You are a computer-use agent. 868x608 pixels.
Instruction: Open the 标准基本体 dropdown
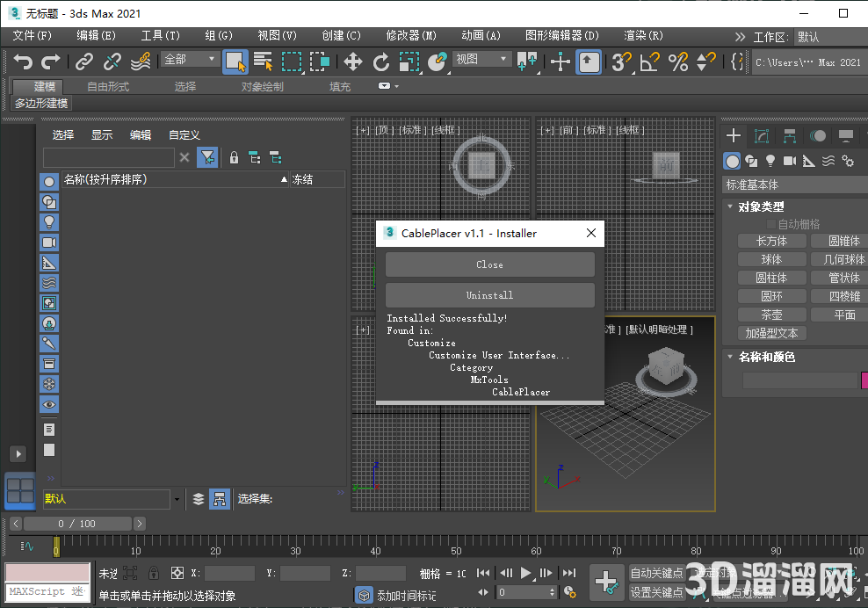(793, 184)
